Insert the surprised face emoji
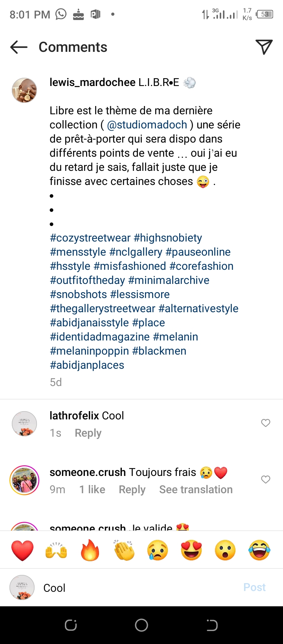283x644 pixels. click(225, 550)
